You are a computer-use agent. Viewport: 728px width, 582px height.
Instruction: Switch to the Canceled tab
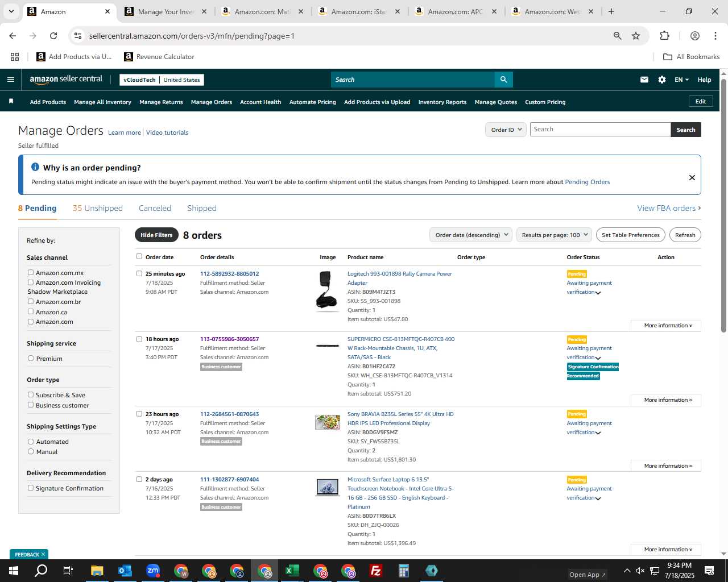(155, 208)
